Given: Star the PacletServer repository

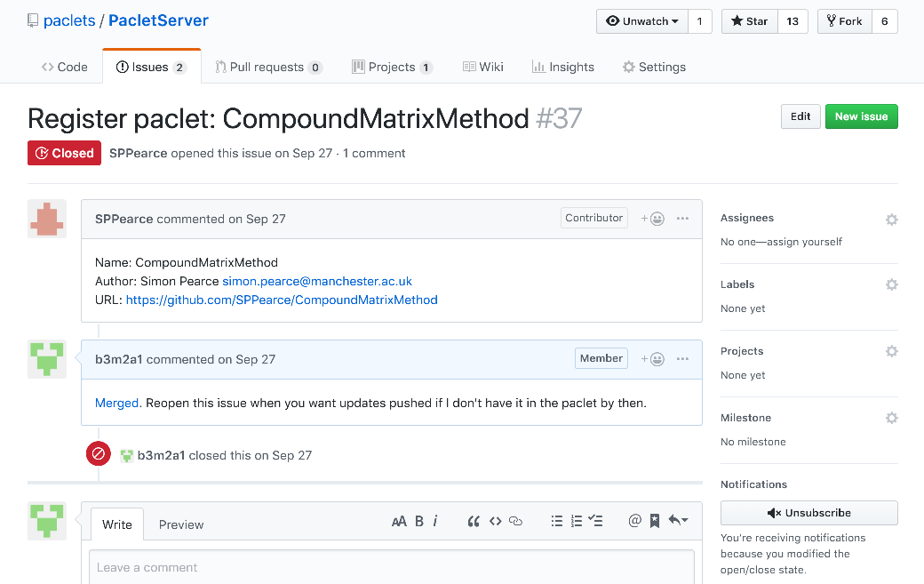Looking at the screenshot, I should [750, 21].
